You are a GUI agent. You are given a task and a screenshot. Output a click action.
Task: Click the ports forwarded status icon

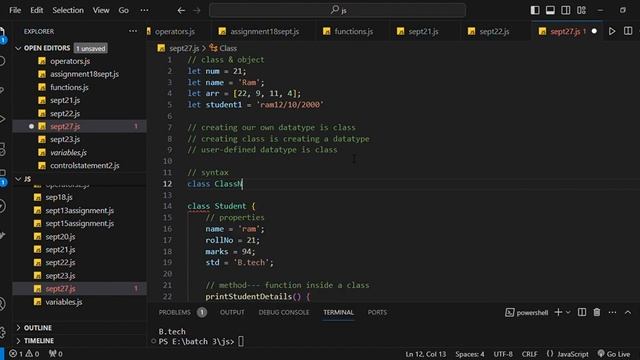pos(55,354)
